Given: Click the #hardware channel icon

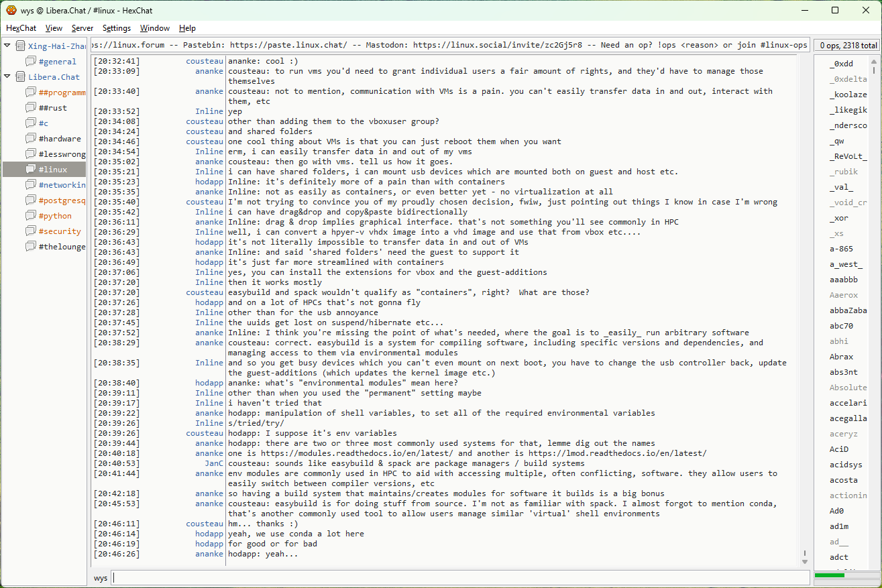Looking at the screenshot, I should [x=31, y=139].
